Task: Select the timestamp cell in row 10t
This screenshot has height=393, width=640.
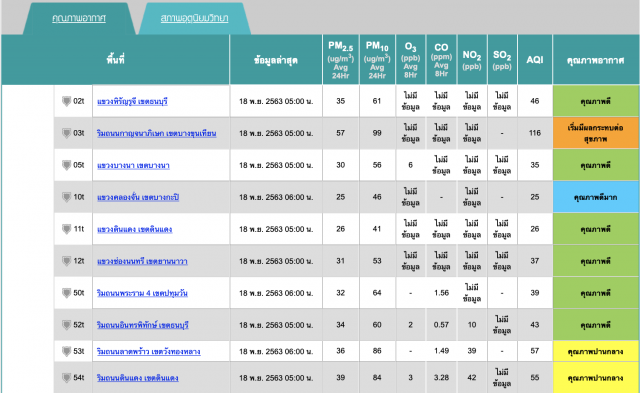Action: coord(276,197)
